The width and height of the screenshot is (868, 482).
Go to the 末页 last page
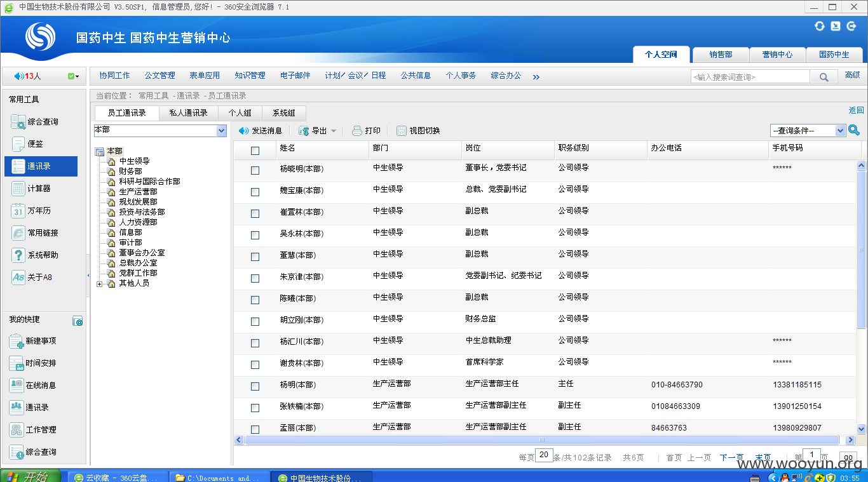763,457
